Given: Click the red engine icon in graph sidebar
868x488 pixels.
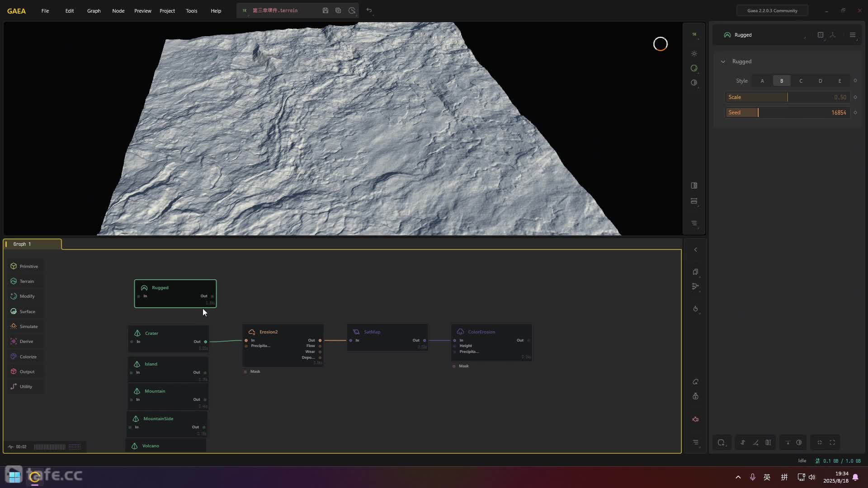Looking at the screenshot, I should pyautogui.click(x=695, y=419).
